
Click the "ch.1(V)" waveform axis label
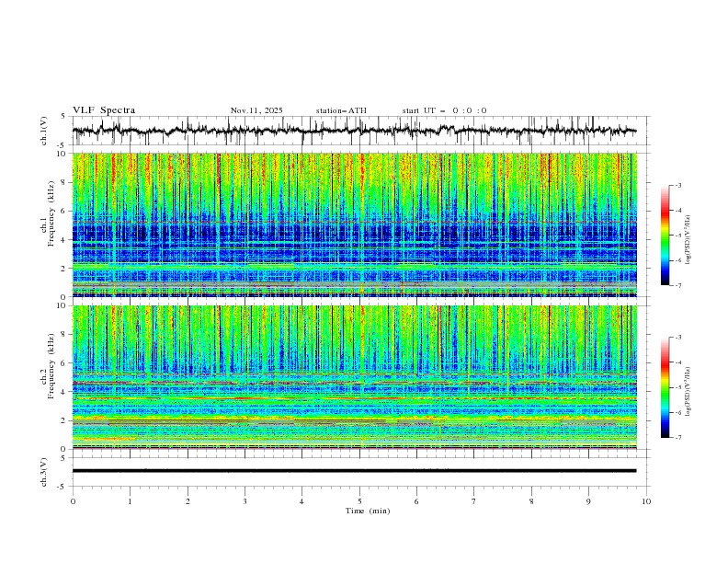pyautogui.click(x=44, y=131)
